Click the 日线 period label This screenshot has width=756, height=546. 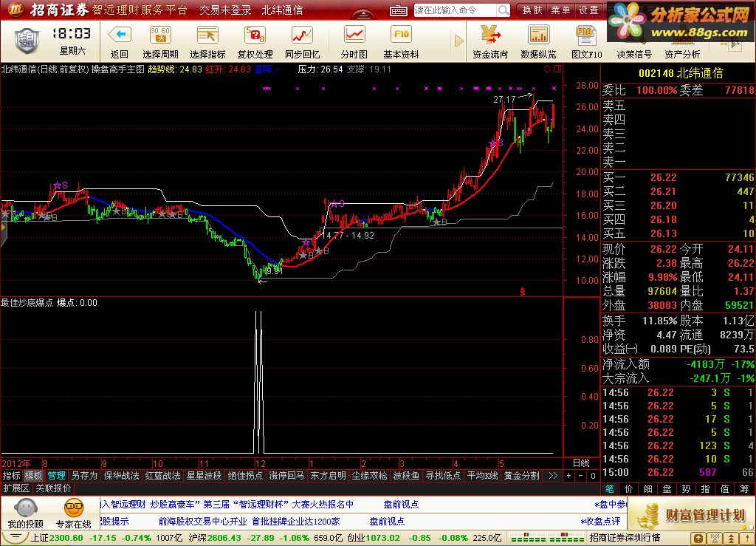pyautogui.click(x=581, y=463)
